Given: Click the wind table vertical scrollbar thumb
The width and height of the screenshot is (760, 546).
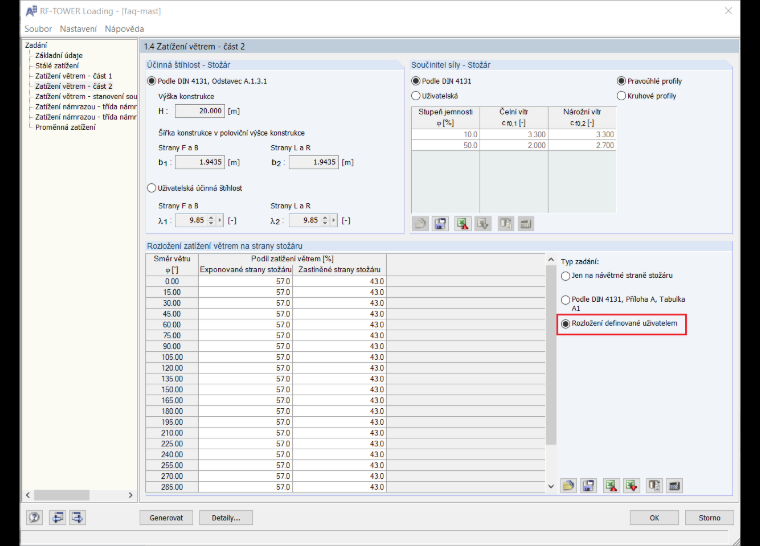Looking at the screenshot, I should pyautogui.click(x=551, y=355).
